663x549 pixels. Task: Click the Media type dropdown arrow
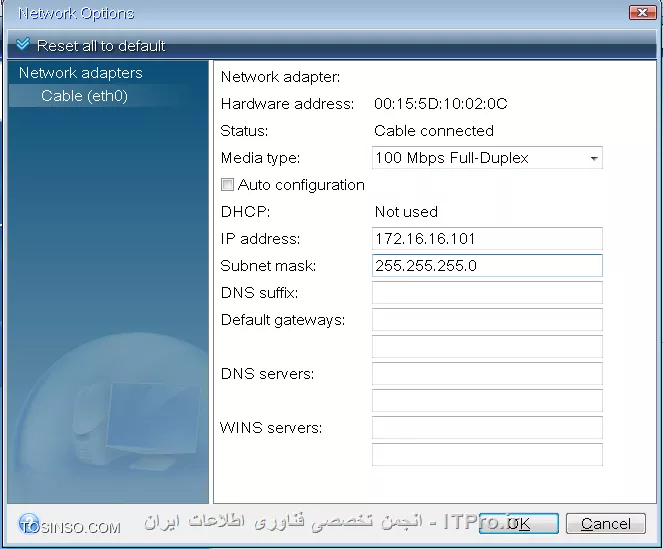pos(594,159)
